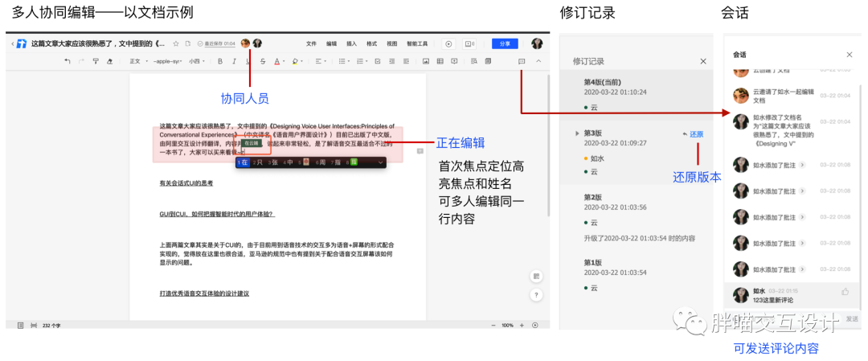Select the 第2版 revision entry
The image size is (868, 361).
click(636, 216)
